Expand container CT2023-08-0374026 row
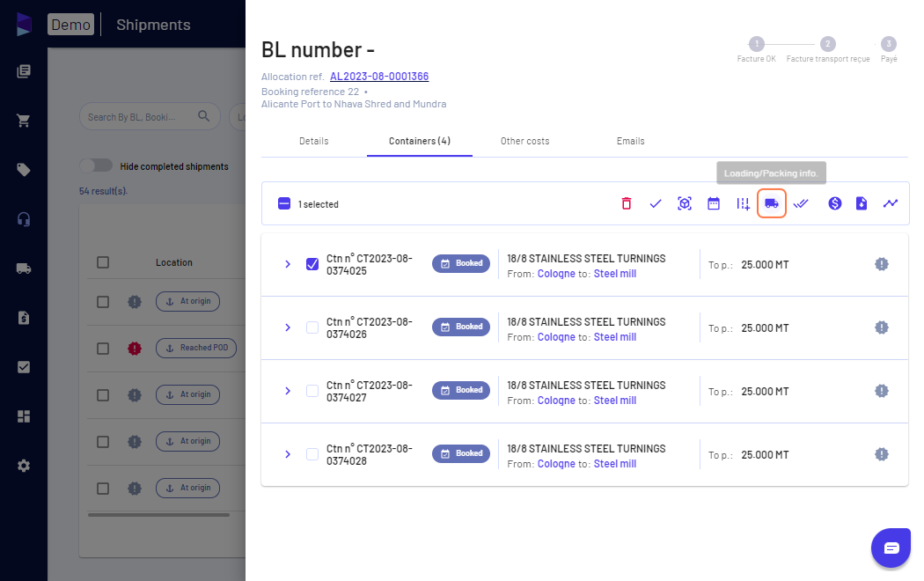The height and width of the screenshot is (581, 924). point(288,327)
